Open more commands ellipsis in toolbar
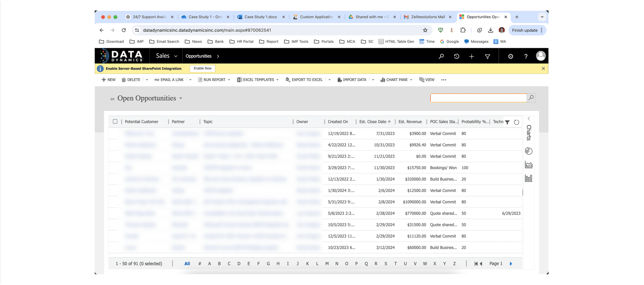Image resolution: width=644 pixels, height=285 pixels. tap(444, 80)
